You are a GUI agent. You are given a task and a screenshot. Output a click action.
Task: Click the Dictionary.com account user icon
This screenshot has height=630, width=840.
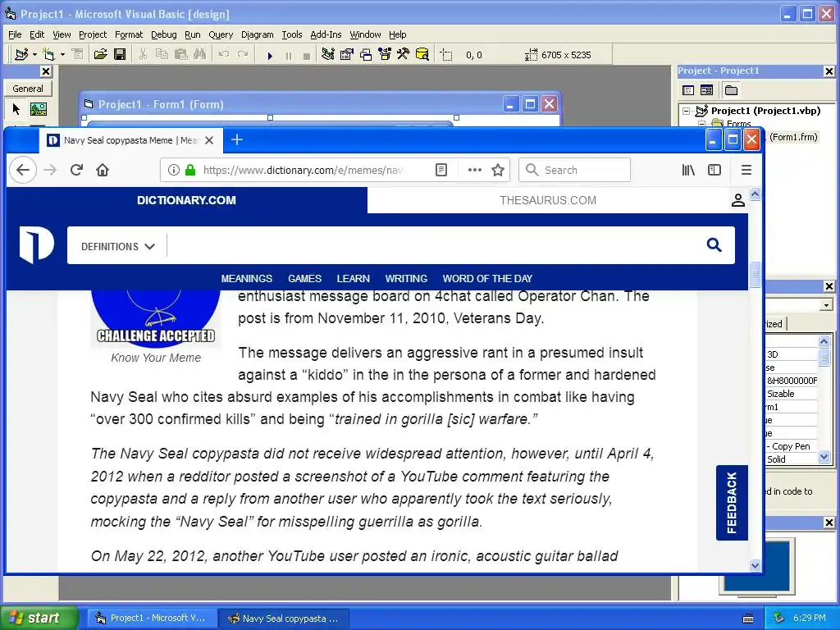(738, 200)
